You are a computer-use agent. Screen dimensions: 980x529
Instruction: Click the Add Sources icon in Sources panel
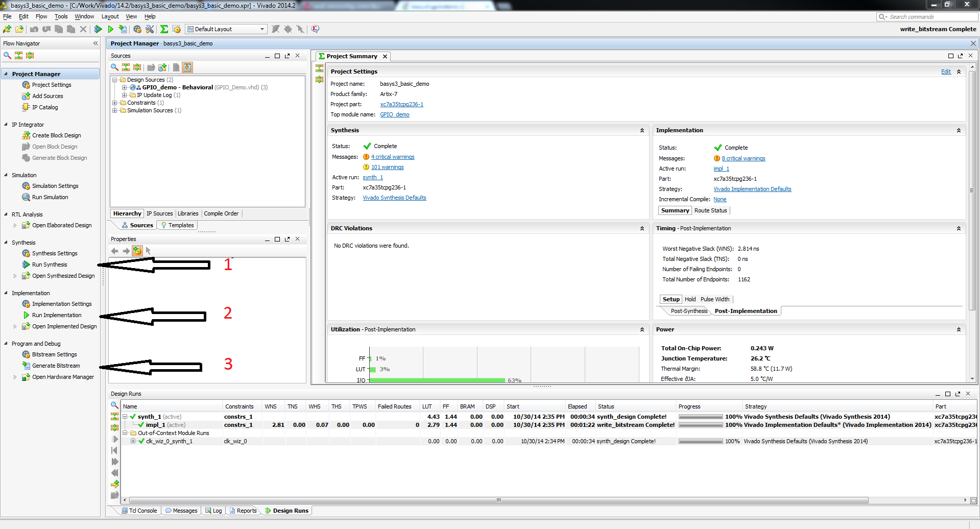[162, 67]
